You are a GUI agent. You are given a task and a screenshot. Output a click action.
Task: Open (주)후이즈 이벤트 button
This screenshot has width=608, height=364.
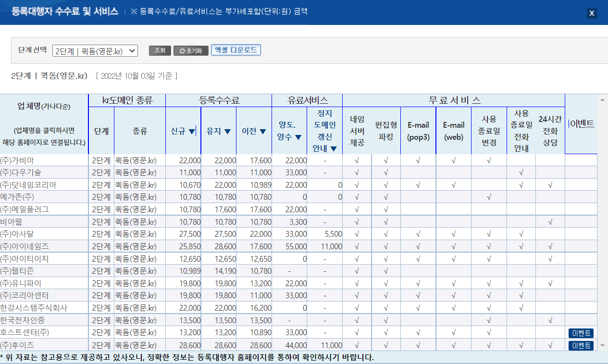click(x=581, y=346)
